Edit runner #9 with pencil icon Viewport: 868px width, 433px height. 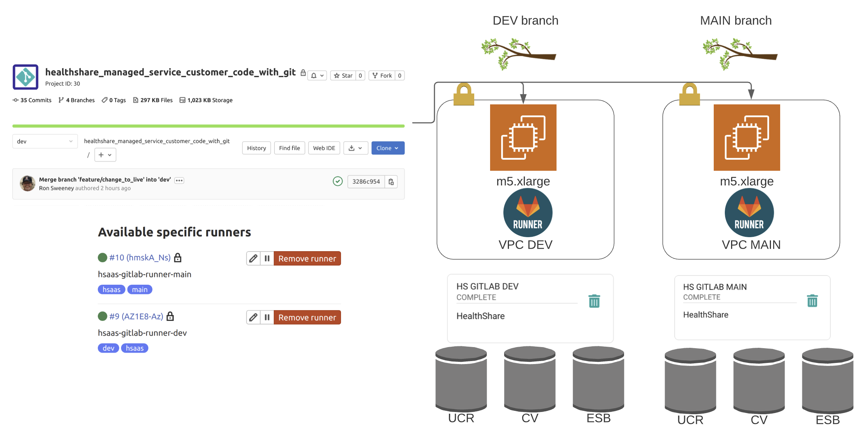coord(253,317)
